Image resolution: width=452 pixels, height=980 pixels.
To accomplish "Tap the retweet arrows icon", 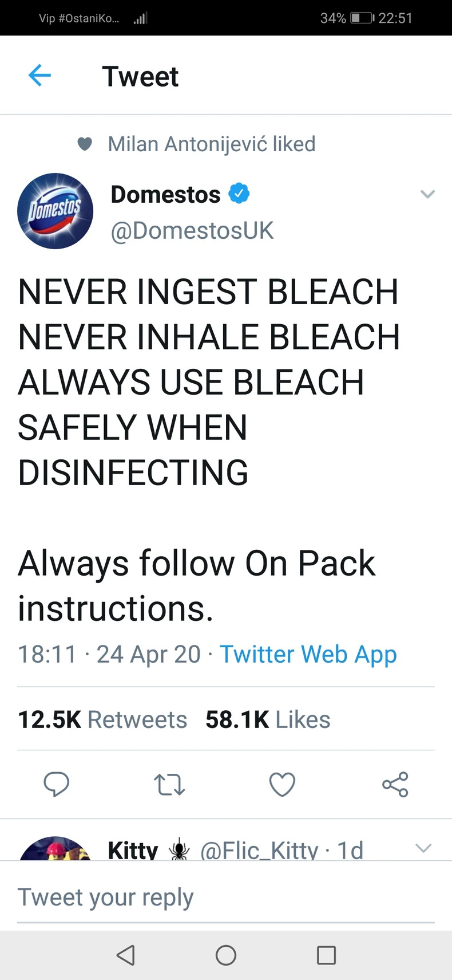I will pos(169,785).
